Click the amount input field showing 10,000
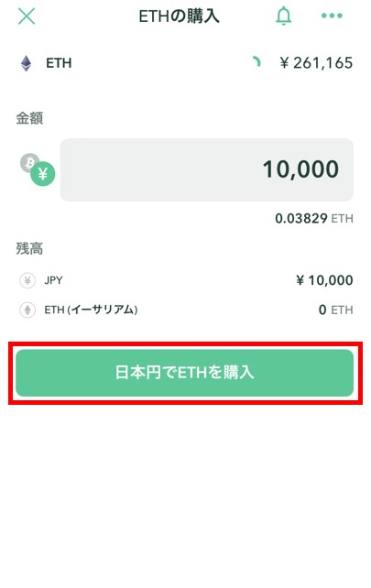Viewport: 371px width, 588px height. tap(207, 169)
